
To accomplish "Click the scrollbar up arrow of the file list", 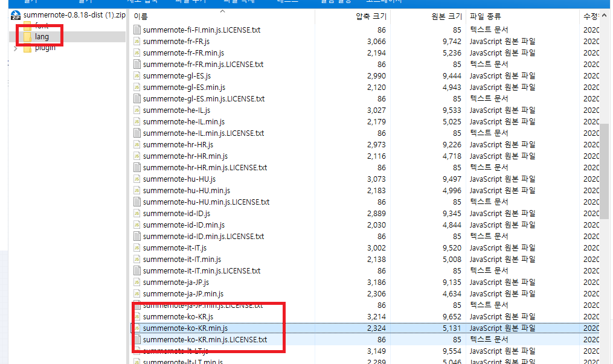I will 605,15.
